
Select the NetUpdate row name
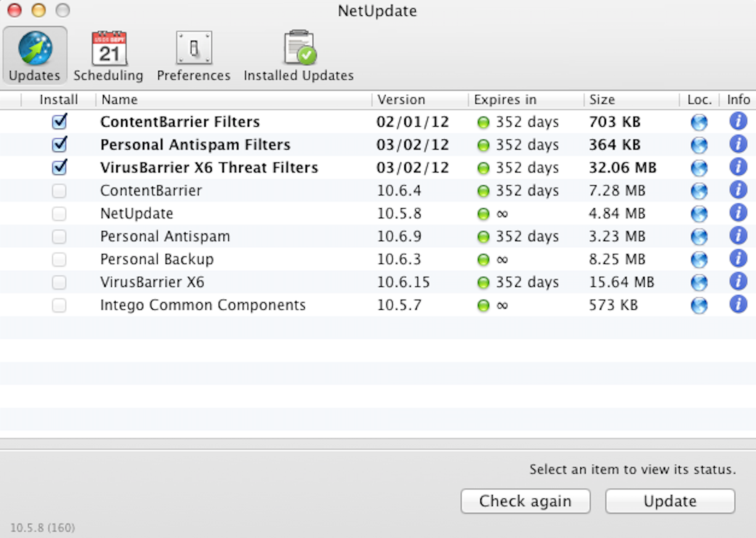[137, 214]
